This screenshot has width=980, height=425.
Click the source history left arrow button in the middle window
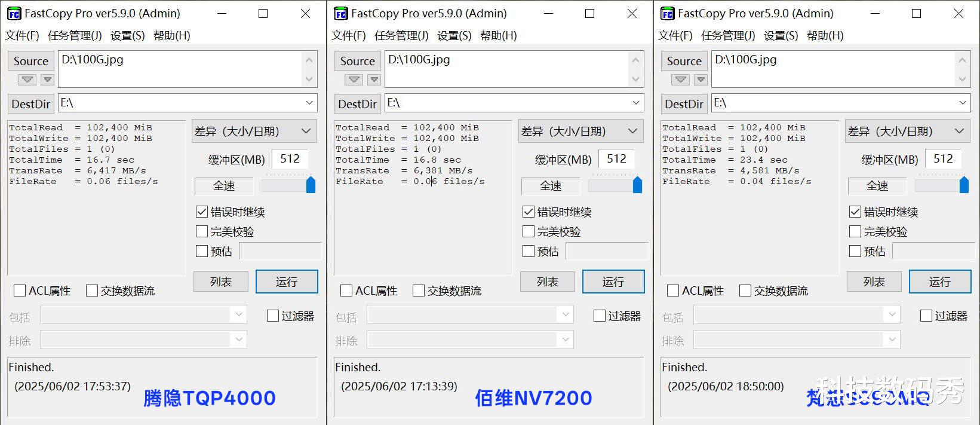coord(354,80)
